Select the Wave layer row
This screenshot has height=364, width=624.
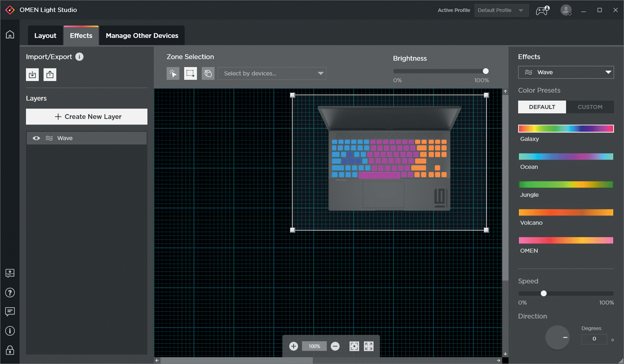coord(87,138)
